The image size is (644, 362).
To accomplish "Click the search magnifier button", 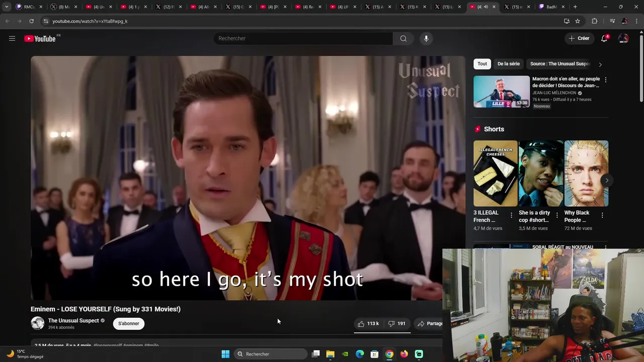I will pos(404,38).
